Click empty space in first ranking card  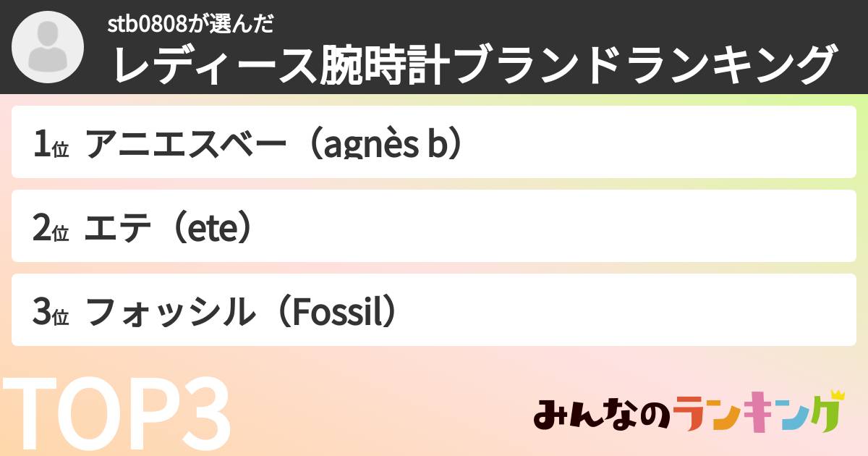tap(651, 143)
